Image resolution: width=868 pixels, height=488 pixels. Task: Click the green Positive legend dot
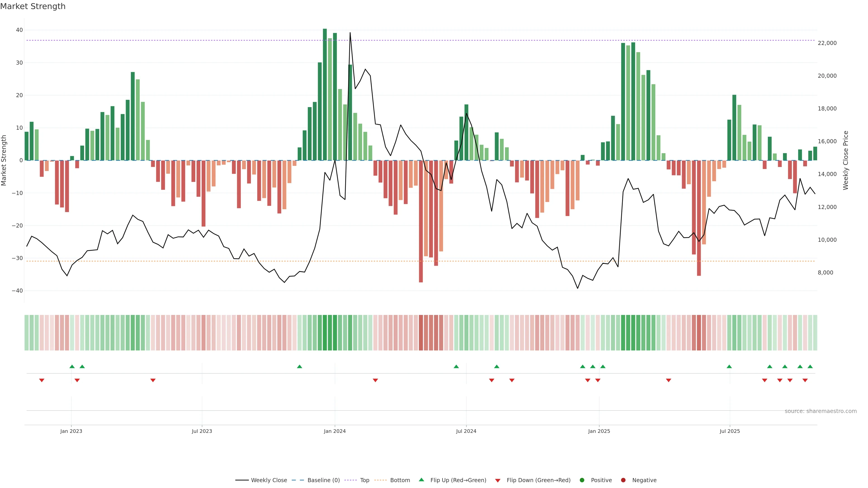582,480
